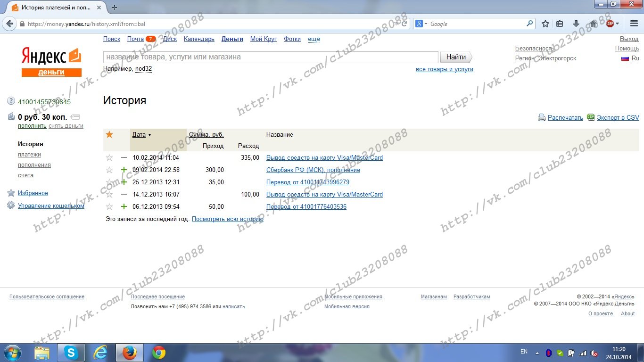The height and width of the screenshot is (362, 644).
Task: Click the orange star column header
Action: [109, 134]
